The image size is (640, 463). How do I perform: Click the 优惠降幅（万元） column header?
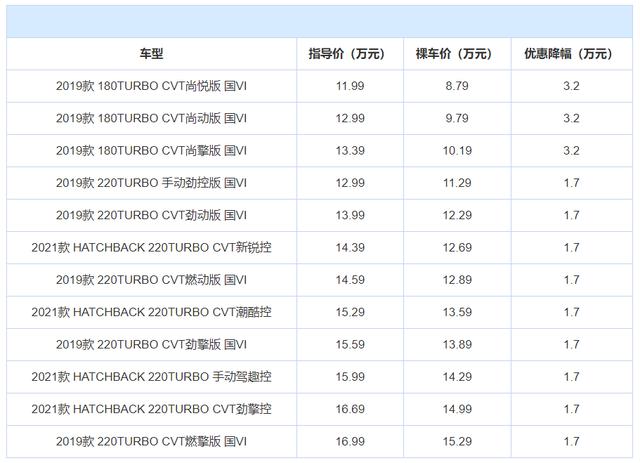(x=571, y=53)
